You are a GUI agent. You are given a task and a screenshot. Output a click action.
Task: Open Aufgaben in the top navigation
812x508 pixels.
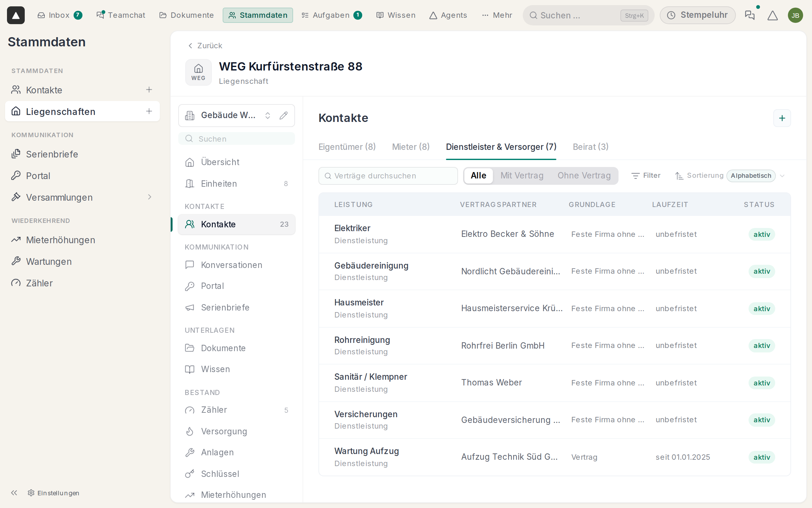(x=331, y=15)
